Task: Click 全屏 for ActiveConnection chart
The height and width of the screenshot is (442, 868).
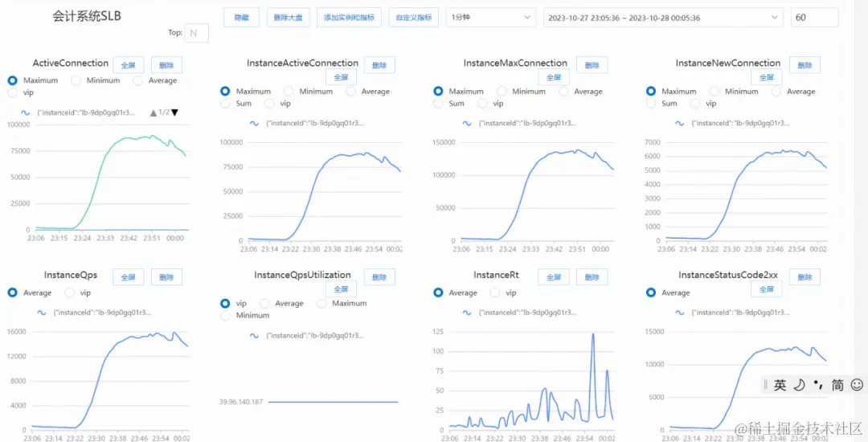Action: point(129,65)
